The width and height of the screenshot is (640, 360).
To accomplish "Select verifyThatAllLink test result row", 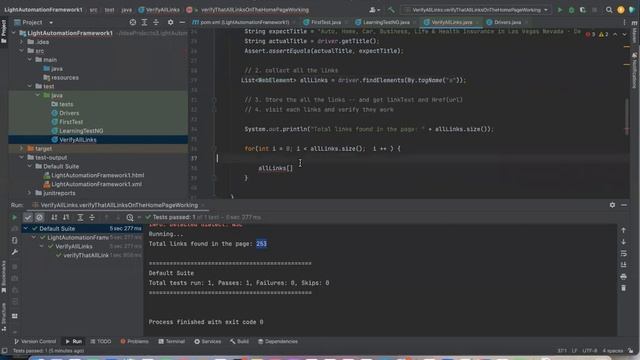I will (86, 256).
